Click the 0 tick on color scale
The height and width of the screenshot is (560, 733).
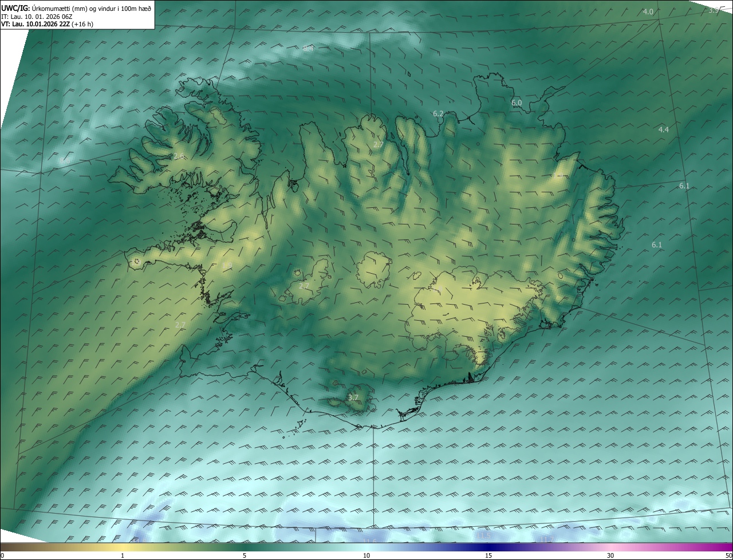click(2, 555)
